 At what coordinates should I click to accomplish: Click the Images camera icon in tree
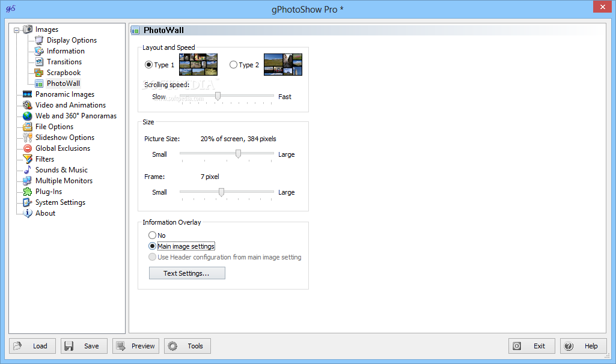click(28, 29)
